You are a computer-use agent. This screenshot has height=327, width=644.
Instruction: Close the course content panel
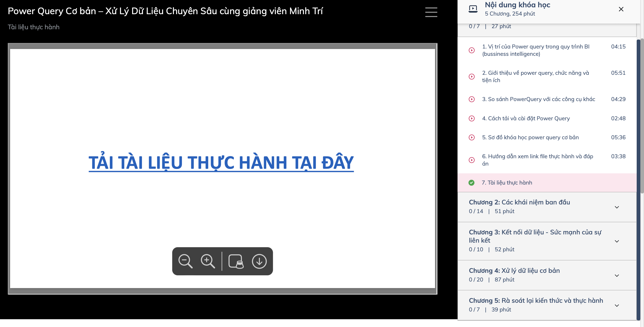click(621, 9)
